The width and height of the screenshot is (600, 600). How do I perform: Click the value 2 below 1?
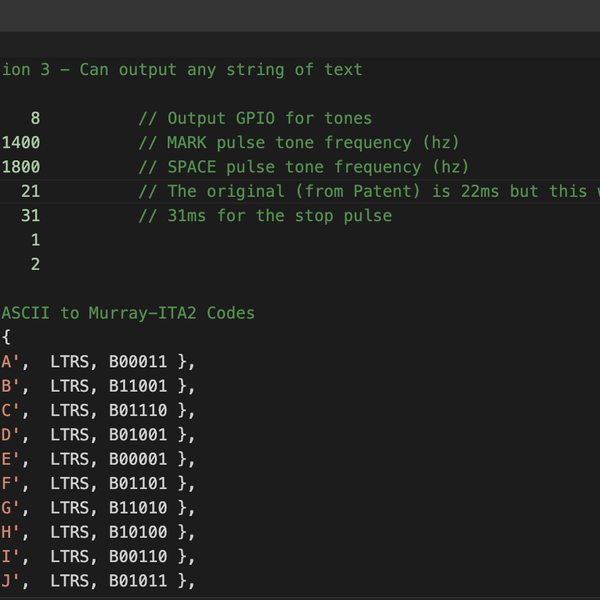36,264
